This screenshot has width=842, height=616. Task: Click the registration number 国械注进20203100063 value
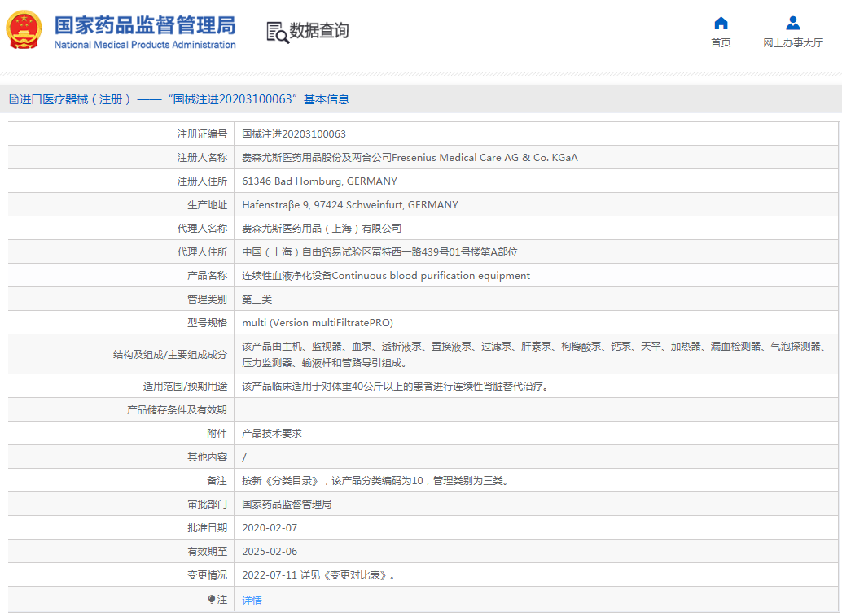294,134
